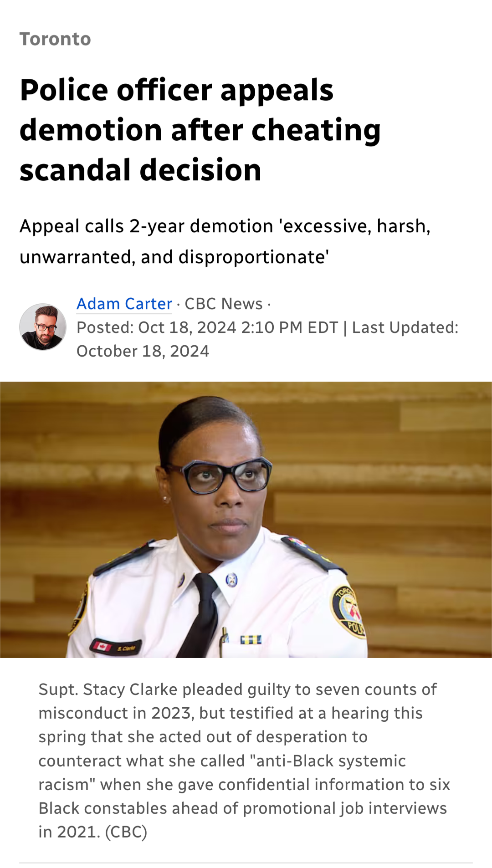Click the '2:10 PM EDT' posting time
492x868 pixels.
(290, 327)
